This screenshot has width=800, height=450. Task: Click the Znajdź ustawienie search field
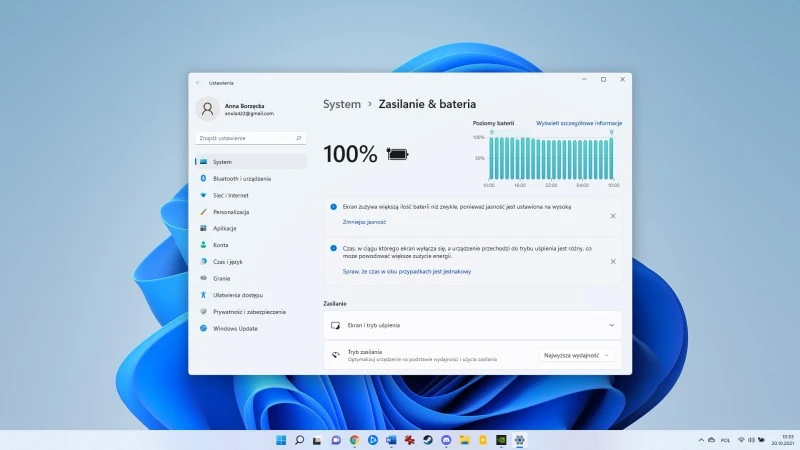pyautogui.click(x=251, y=138)
